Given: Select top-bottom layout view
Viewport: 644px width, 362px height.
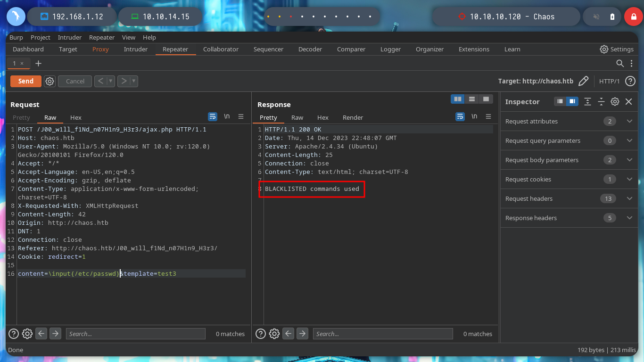Looking at the screenshot, I should 471,99.
